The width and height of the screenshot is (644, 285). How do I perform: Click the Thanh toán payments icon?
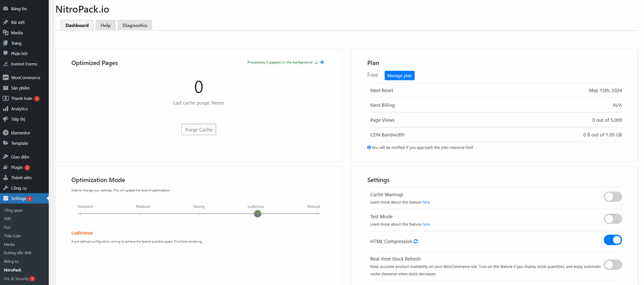coord(5,98)
